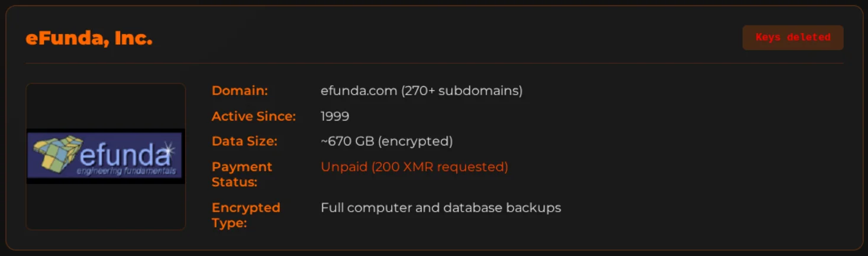Click the "Unpaid (200 XMR requested)" status text
Image resolution: width=868 pixels, height=256 pixels.
tap(414, 167)
